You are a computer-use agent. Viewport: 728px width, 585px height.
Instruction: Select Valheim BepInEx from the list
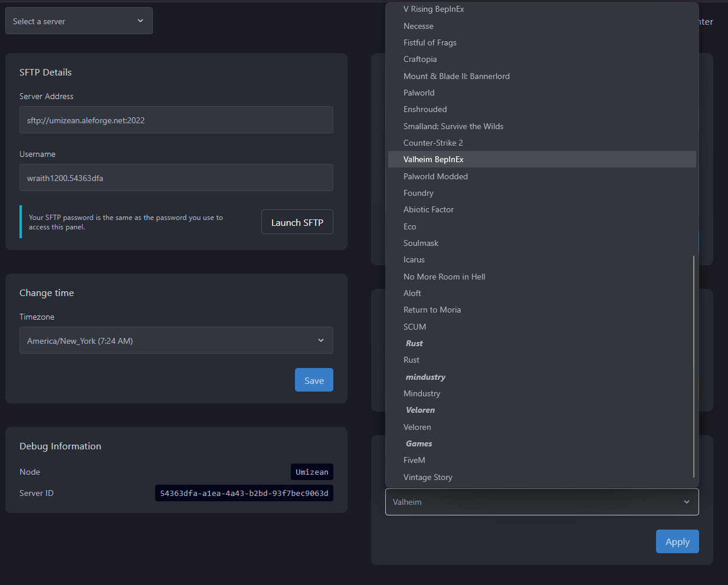click(x=434, y=159)
